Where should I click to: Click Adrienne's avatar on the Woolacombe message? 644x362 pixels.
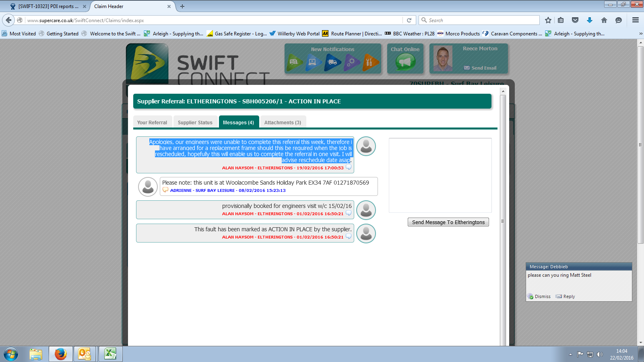[148, 187]
